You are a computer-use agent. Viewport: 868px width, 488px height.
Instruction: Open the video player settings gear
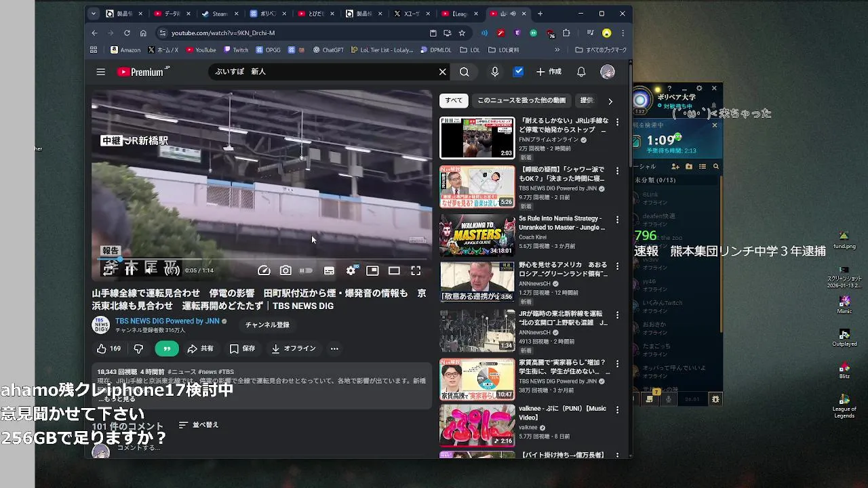351,270
